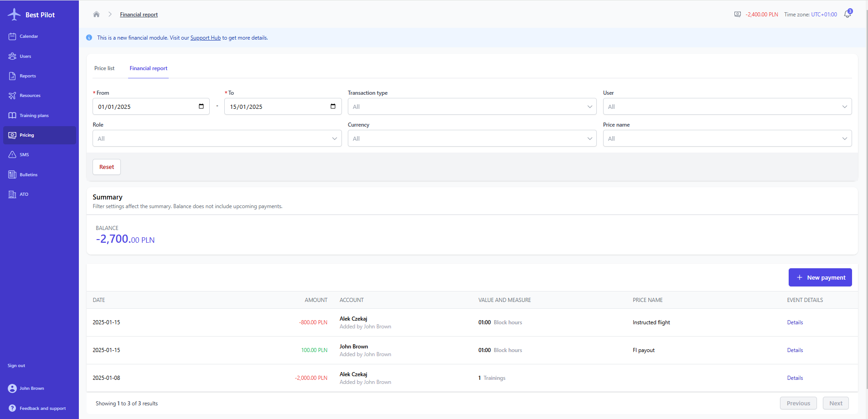Click the account balance money icon
The width and height of the screenshot is (868, 419).
738,15
